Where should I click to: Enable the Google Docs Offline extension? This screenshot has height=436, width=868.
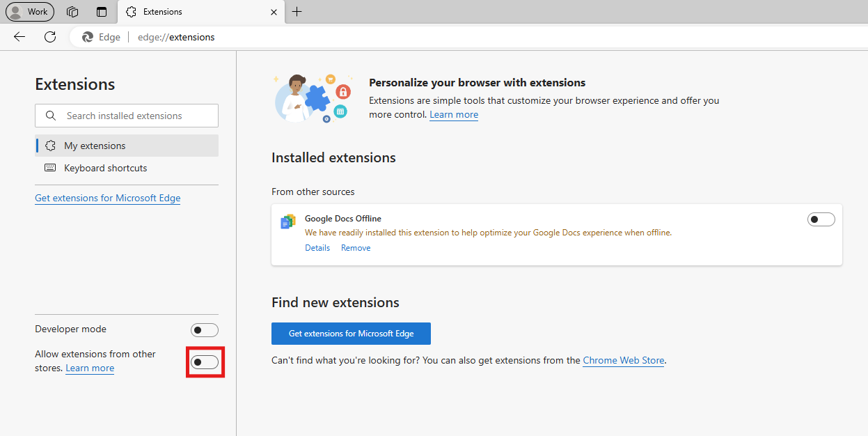(x=821, y=219)
